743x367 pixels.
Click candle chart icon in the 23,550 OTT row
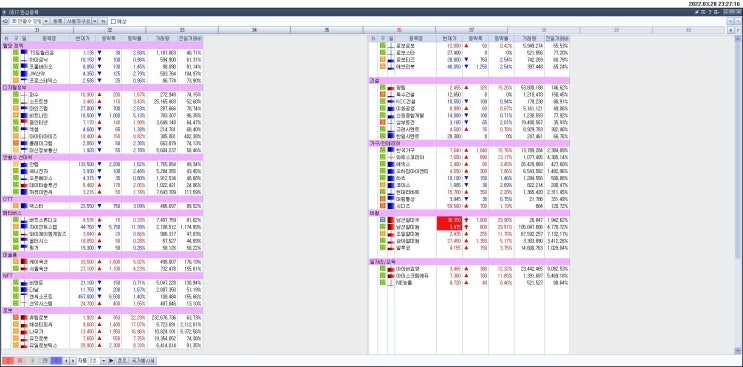(24, 206)
